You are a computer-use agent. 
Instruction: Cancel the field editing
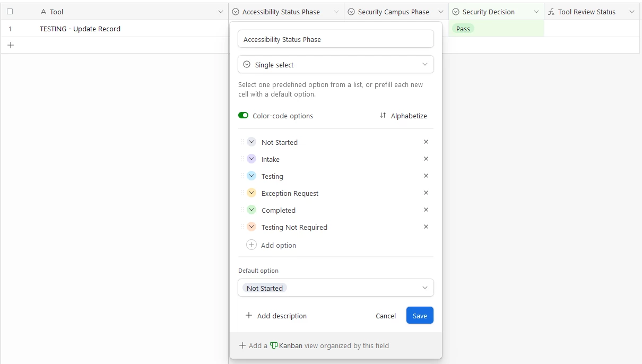point(386,316)
